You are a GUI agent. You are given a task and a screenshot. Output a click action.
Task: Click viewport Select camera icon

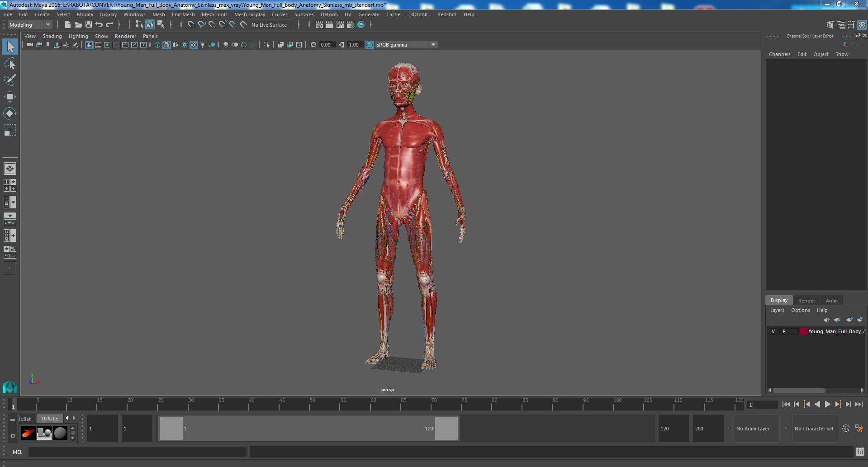(29, 45)
